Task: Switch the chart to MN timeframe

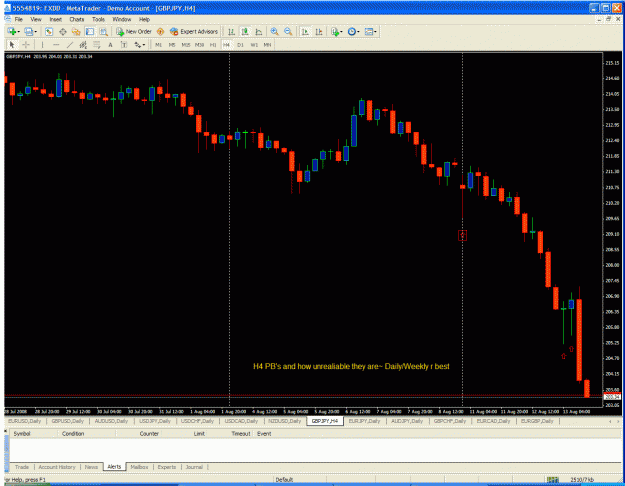Action: coord(267,45)
